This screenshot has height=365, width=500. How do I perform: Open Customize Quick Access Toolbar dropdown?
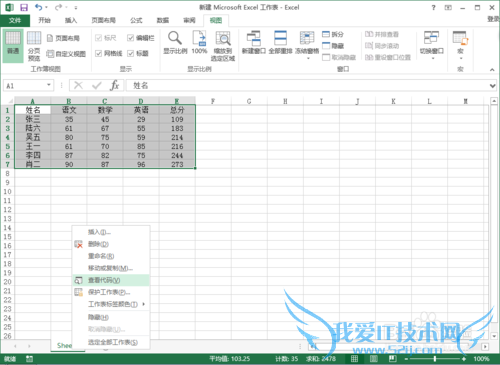click(76, 7)
